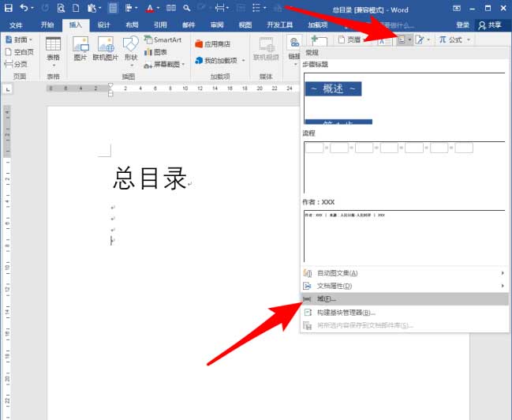Expand the font color dropdown arrow
The image size is (512, 420).
click(x=158, y=8)
